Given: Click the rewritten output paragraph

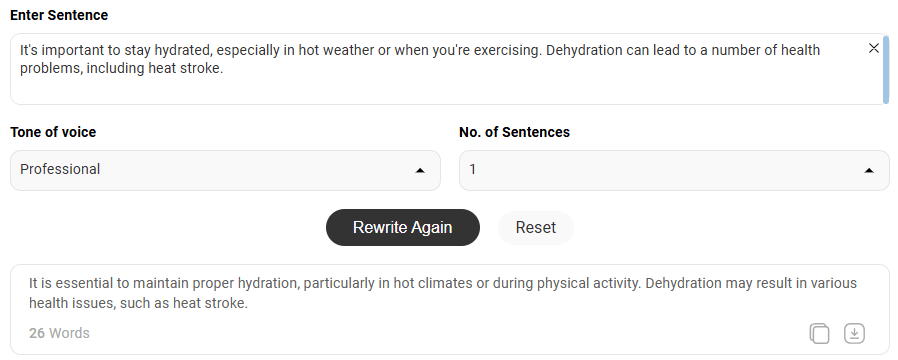Looking at the screenshot, I should coord(443,293).
